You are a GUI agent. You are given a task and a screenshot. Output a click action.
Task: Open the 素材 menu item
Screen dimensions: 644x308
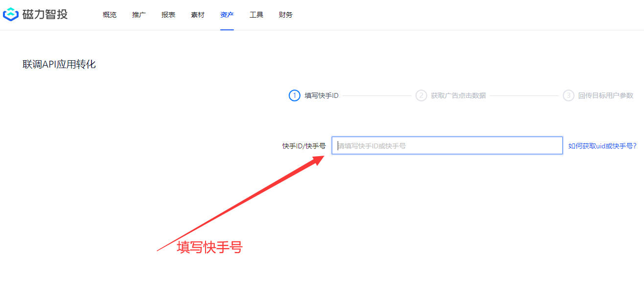pos(198,15)
